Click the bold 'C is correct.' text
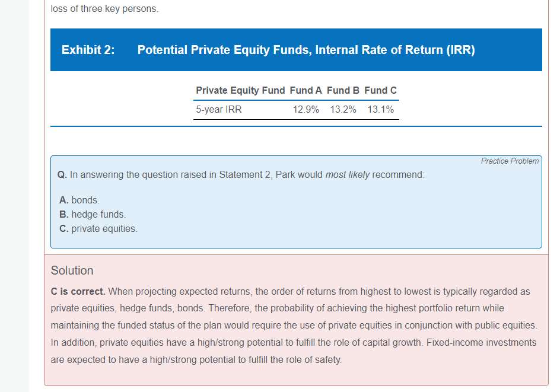Viewport: 560px width, 392px height. [x=78, y=292]
